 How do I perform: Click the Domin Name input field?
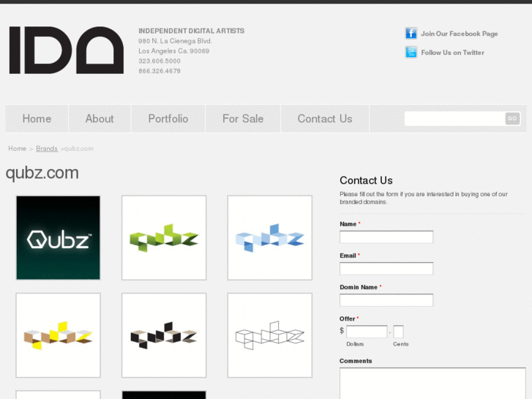click(386, 300)
